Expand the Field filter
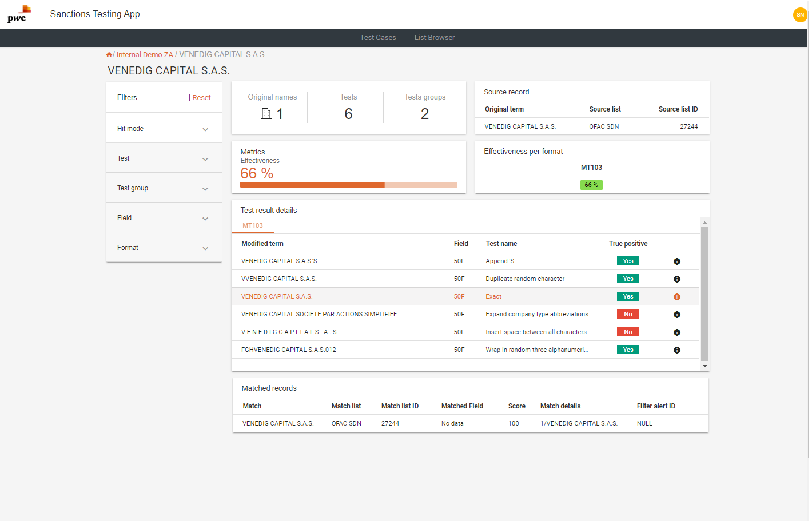The width and height of the screenshot is (812, 524). pos(205,219)
